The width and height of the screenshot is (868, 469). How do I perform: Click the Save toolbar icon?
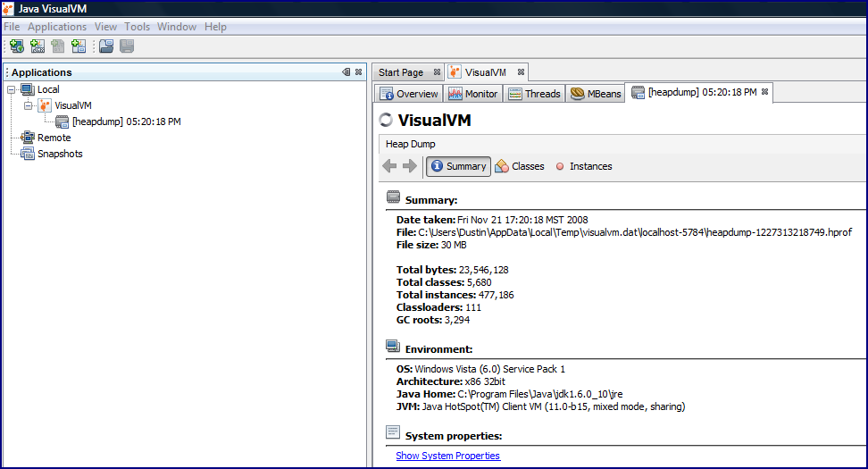pos(127,46)
